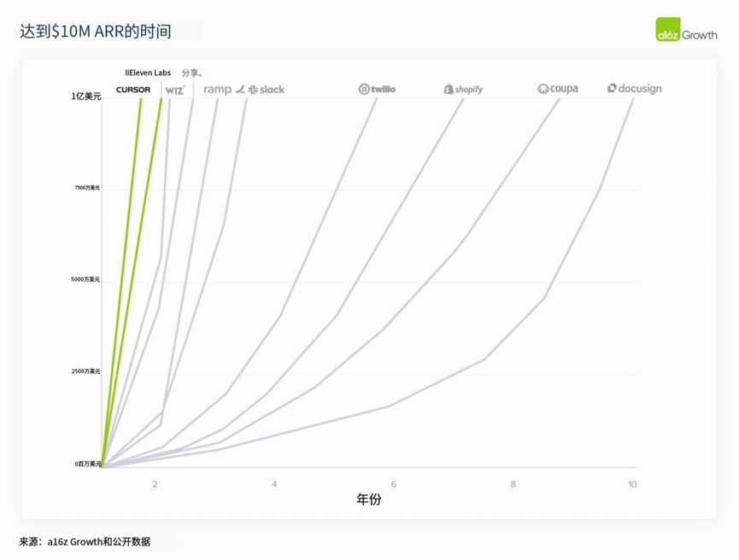Click the x-axis tick labeled 6
Screen dimensions: 739x560
coord(394,484)
